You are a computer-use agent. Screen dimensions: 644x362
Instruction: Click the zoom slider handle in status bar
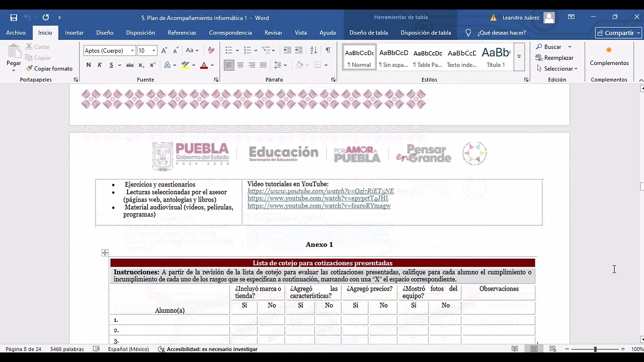point(595,349)
